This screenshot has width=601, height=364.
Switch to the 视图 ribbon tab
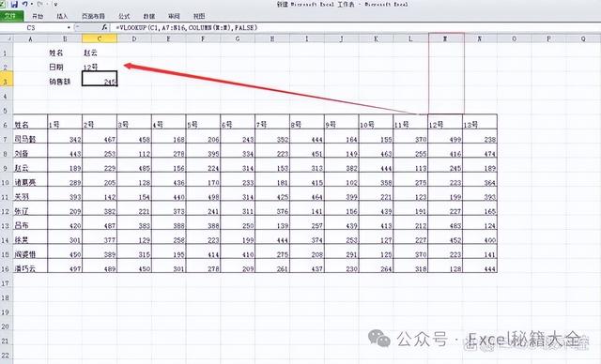(199, 16)
